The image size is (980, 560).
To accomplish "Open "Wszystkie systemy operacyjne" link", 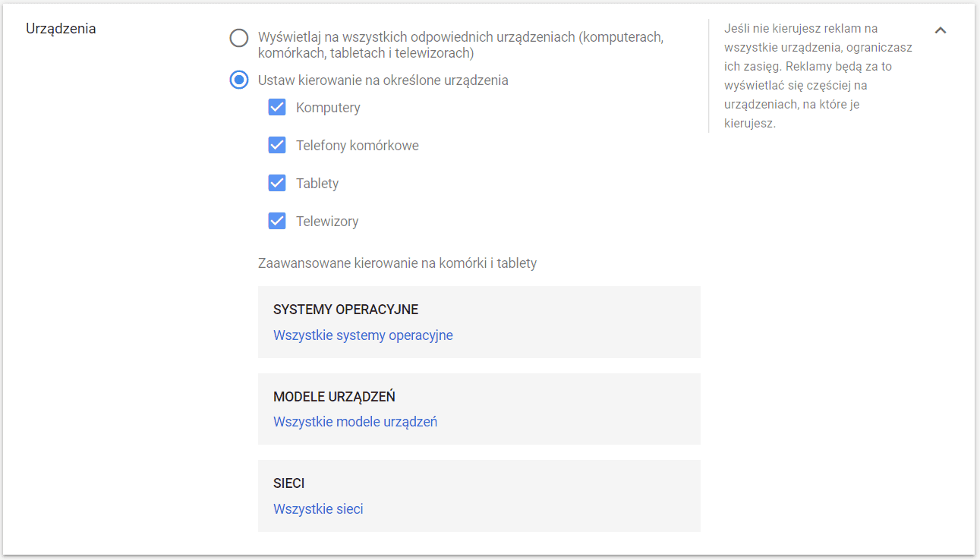I will tap(363, 335).
